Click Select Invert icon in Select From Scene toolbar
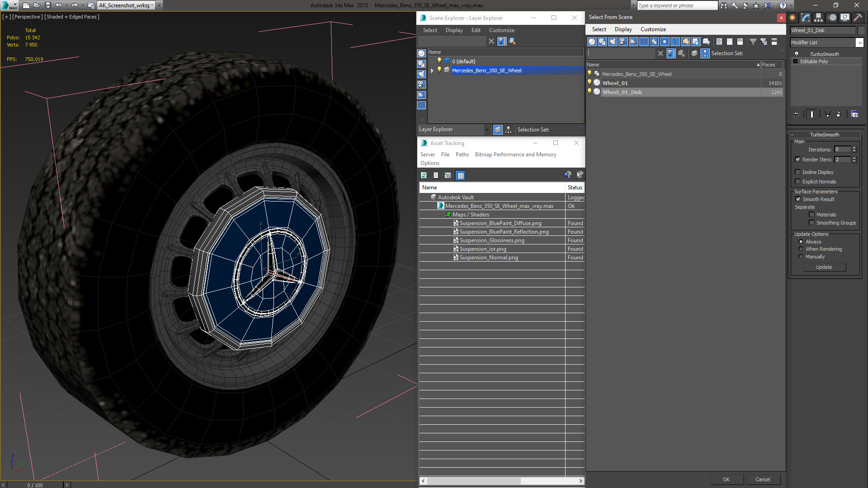 coord(740,42)
